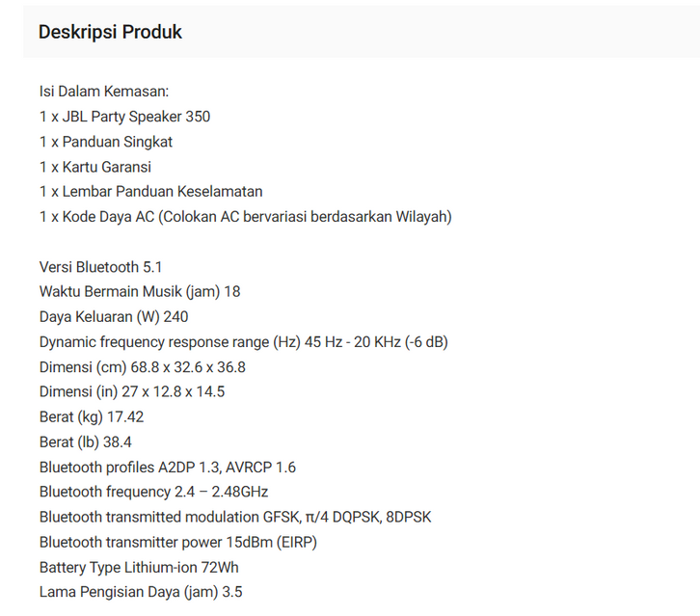Click the Versi Bluetooth 5.1 text
700x616 pixels.
click(x=100, y=267)
